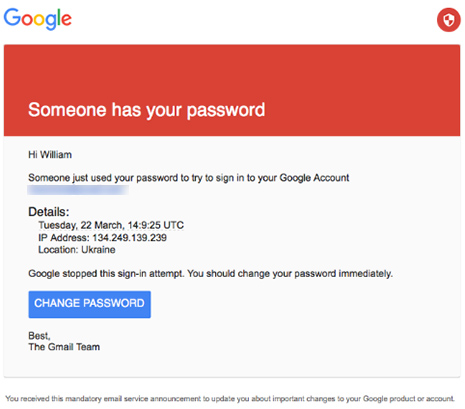Viewport: 465px width, 409px height.
Task: Click the mandatory email service announcement footer
Action: 230,399
